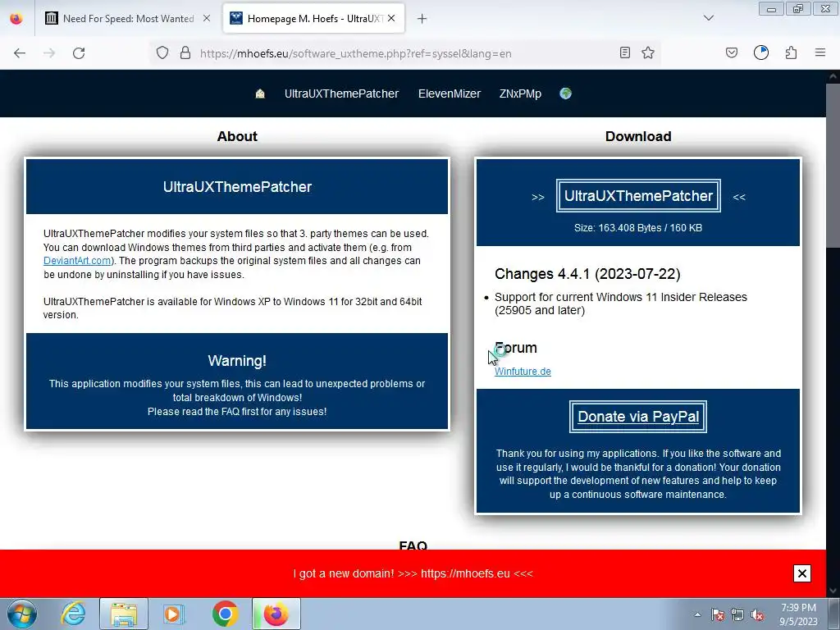The height and width of the screenshot is (630, 840).
Task: Open the Firefox account/profile icon
Action: pyautogui.click(x=761, y=52)
